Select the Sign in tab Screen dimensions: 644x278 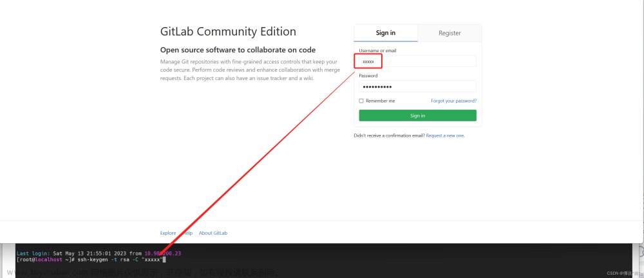click(x=386, y=33)
